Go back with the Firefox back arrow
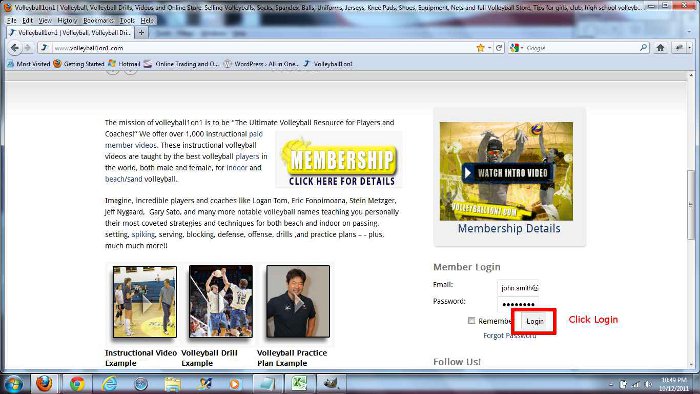This screenshot has height=394, width=700. pos(15,48)
